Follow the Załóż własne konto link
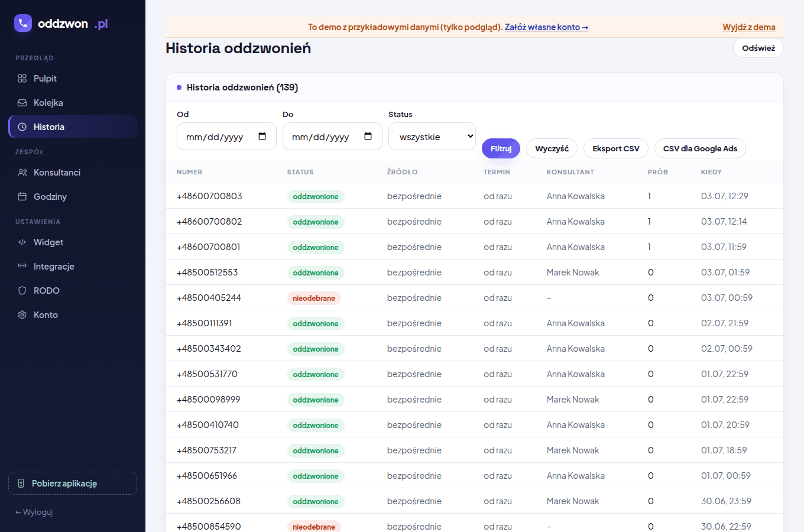The image size is (804, 532). point(546,27)
